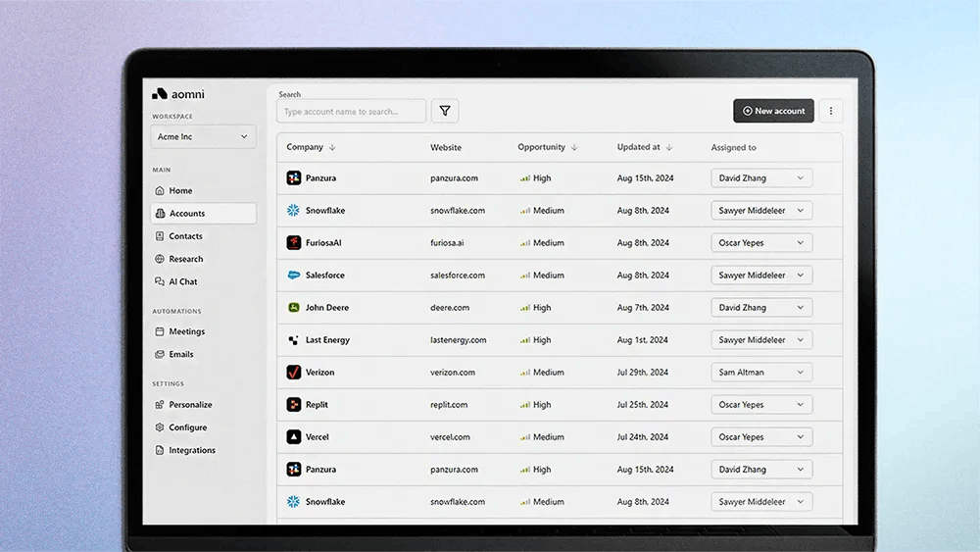This screenshot has height=552, width=980.
Task: Click the Replit company logo
Action: (294, 405)
